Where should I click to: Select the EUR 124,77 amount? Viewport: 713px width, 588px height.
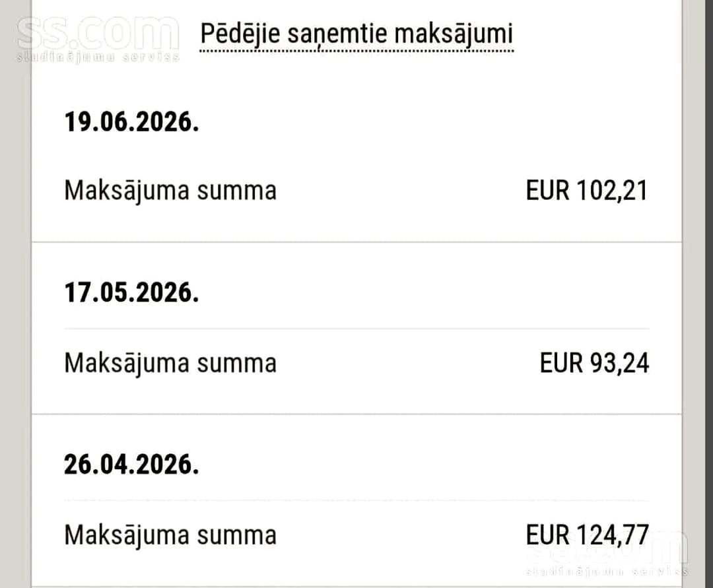pos(587,535)
